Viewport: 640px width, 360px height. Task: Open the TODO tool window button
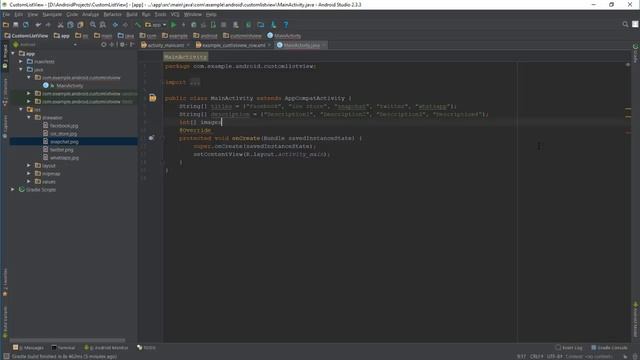pos(147,348)
